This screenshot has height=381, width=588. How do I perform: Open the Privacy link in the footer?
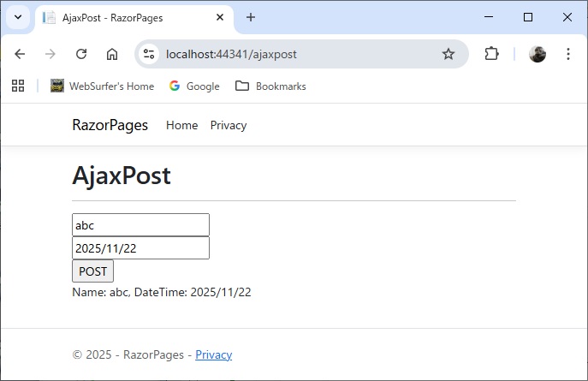[213, 354]
